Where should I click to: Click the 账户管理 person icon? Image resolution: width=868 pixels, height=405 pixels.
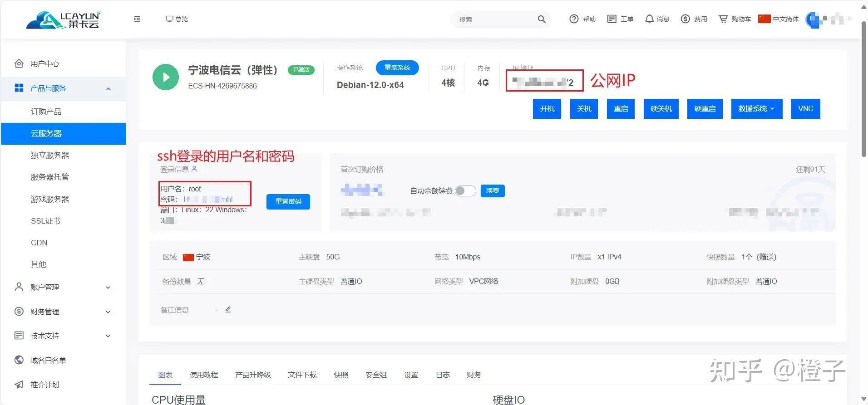(x=19, y=287)
